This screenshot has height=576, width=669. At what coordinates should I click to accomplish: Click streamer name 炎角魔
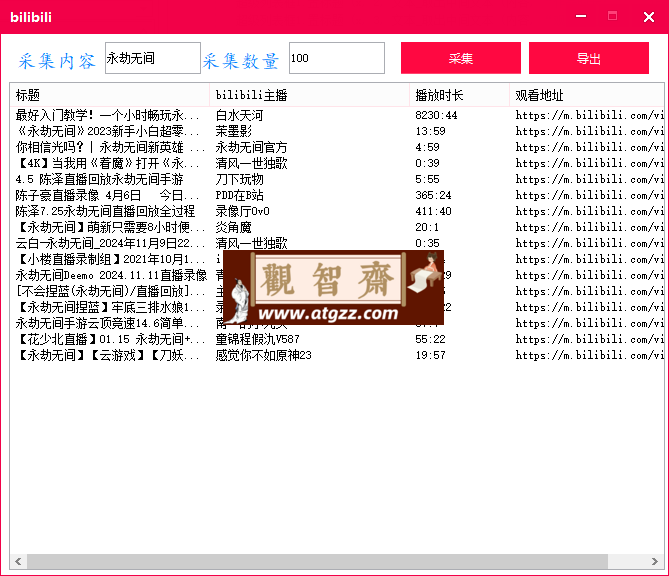233,227
